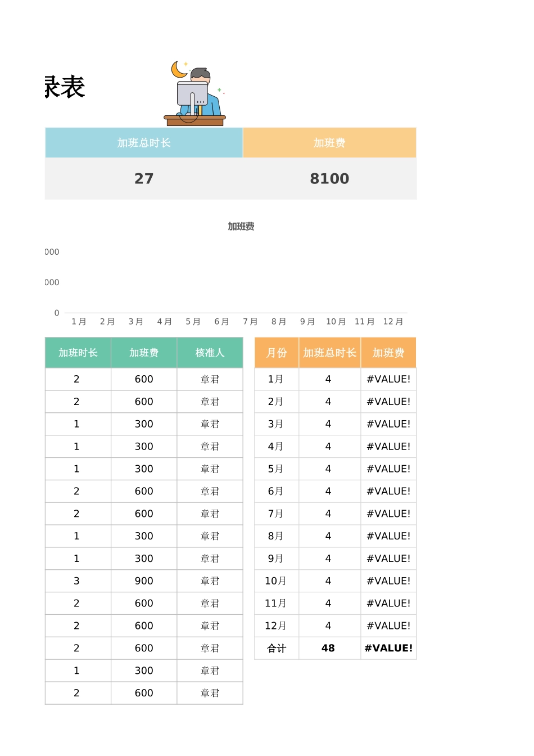Click the total hours value 27

point(144,179)
